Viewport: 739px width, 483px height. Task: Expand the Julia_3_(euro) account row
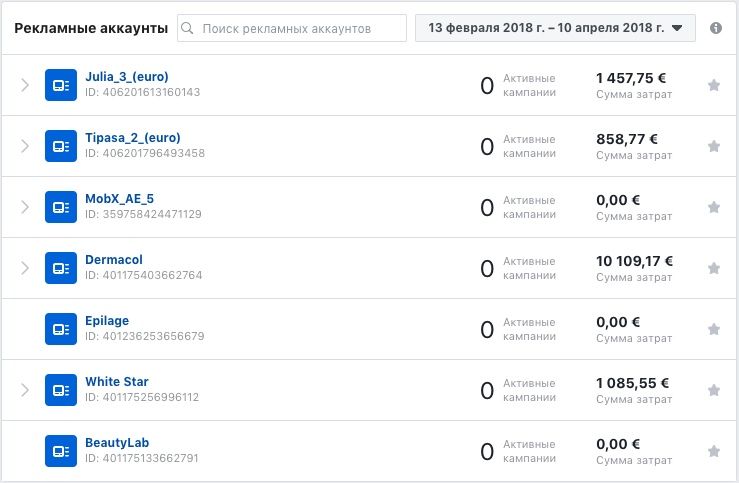[x=25, y=85]
